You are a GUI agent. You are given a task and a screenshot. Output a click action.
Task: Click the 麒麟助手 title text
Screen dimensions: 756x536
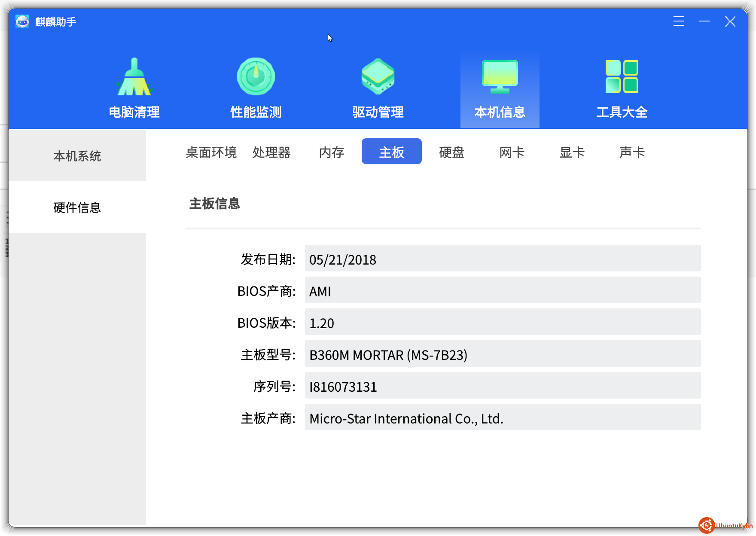56,21
